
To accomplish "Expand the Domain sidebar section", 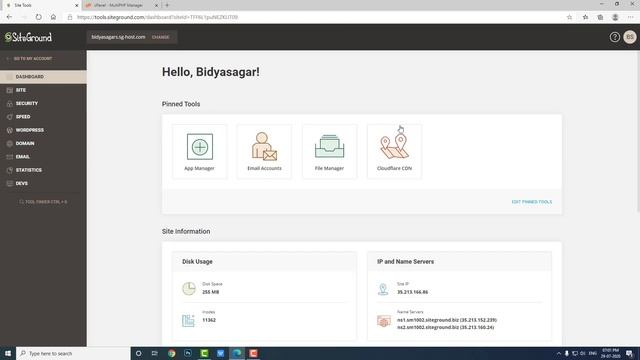I will 43,144.
